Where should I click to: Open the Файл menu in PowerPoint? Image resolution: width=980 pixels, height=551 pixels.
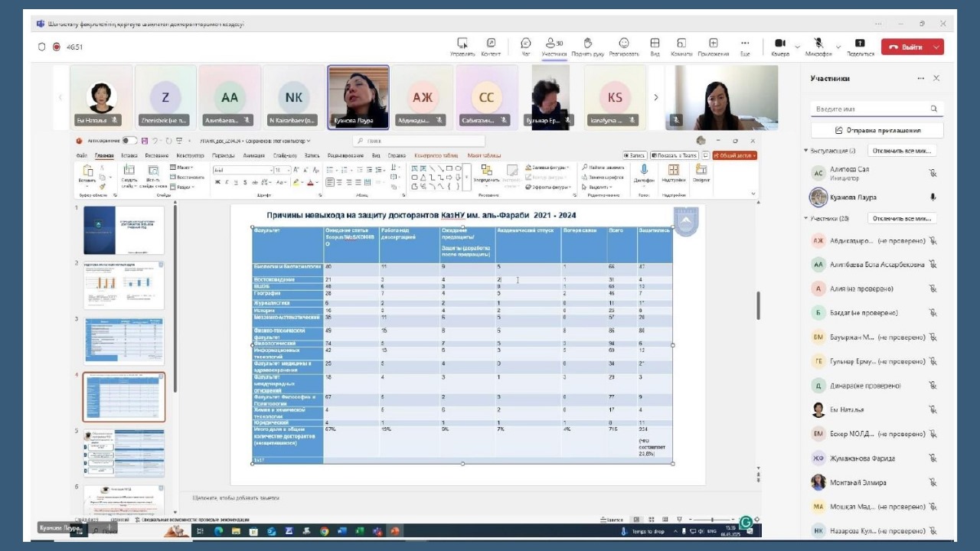pos(81,155)
